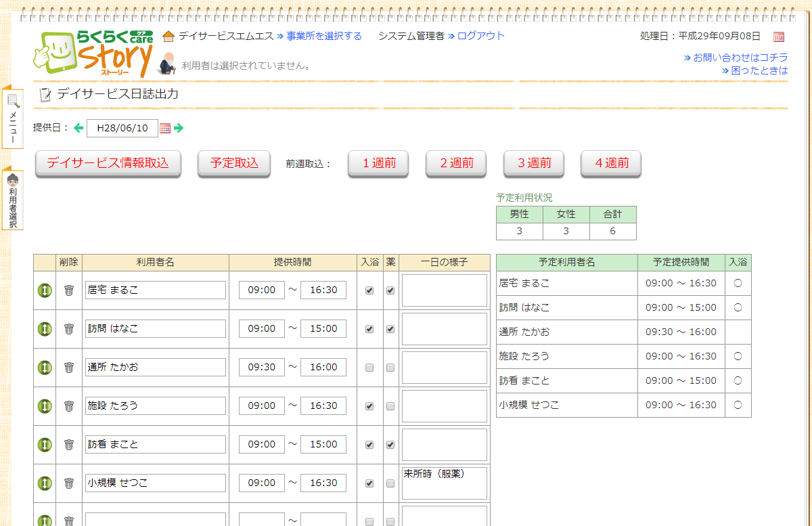Screen dimensions: 812x526
Task: Click the home icon beside デイサービスエムエス
Action: click(168, 36)
